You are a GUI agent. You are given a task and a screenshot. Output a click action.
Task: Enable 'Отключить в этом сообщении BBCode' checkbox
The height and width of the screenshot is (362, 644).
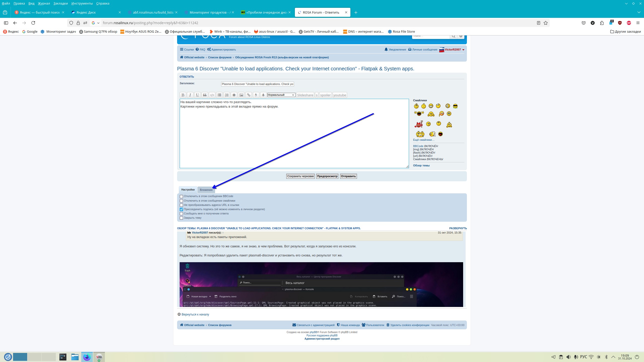point(181,197)
